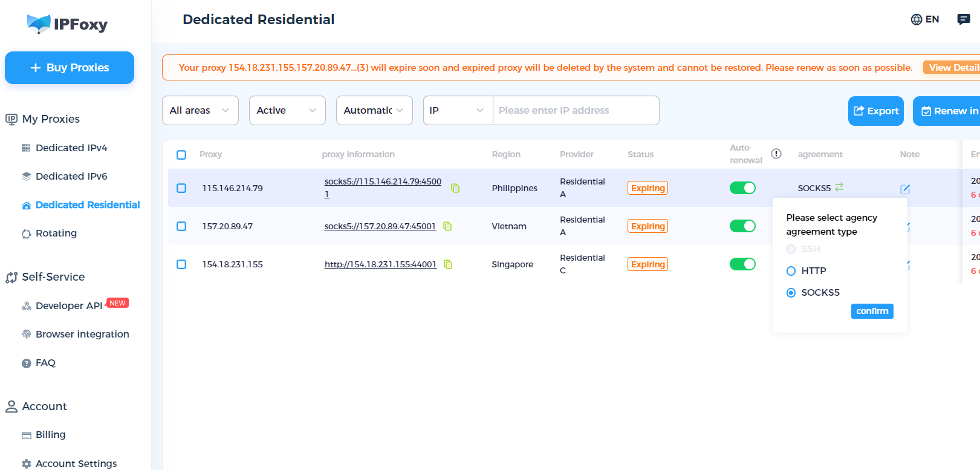
Task: Click View Details in expiry banner
Action: pos(952,67)
